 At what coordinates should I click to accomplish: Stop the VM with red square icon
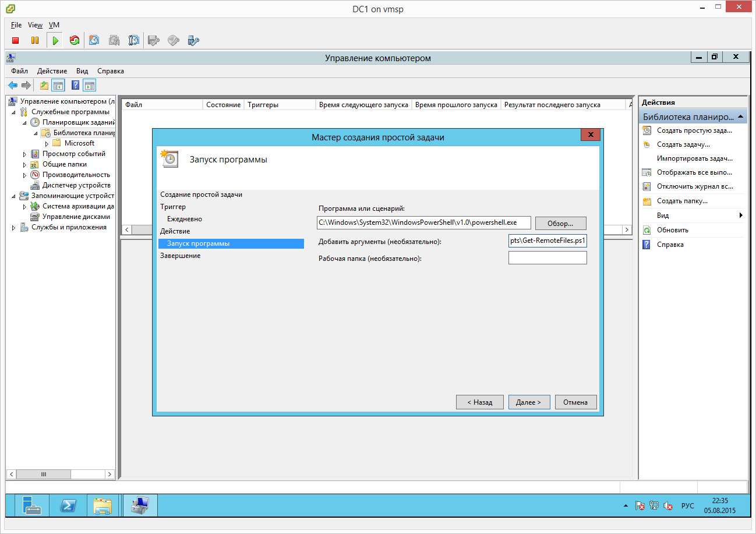16,40
